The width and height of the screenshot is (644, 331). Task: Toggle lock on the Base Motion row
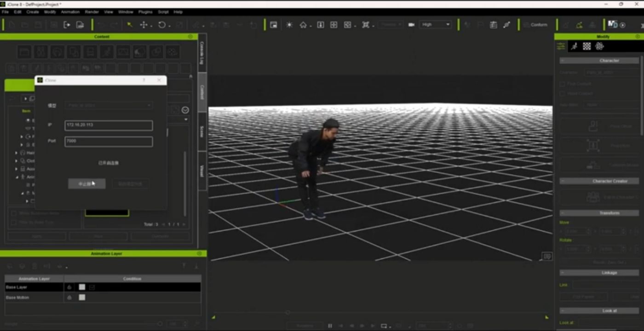click(69, 297)
